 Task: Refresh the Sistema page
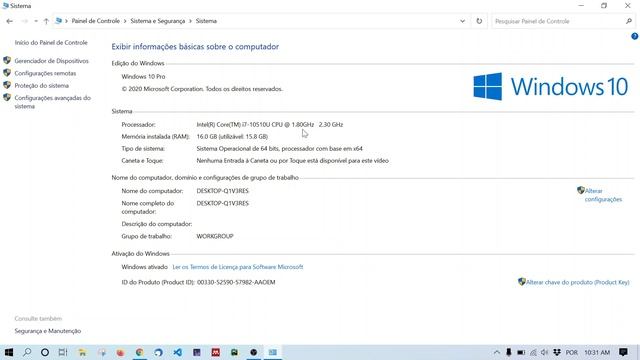coord(479,21)
